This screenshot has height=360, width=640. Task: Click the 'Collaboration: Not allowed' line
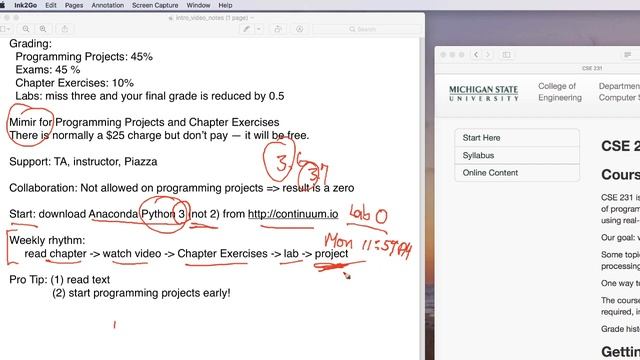[x=182, y=188]
